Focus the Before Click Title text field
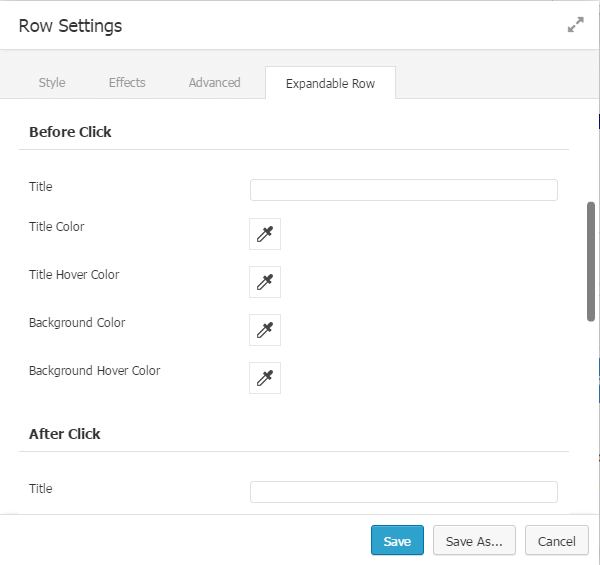The height and width of the screenshot is (565, 600). [x=403, y=190]
